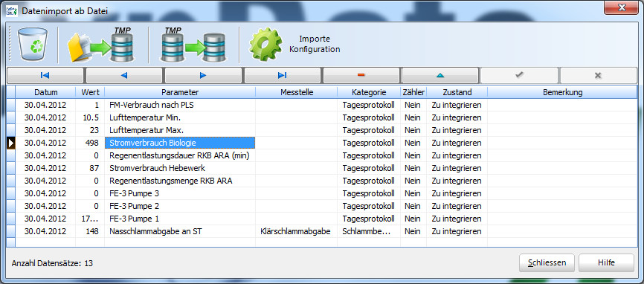Click the Parameter column header
The width and height of the screenshot is (644, 284).
(180, 92)
